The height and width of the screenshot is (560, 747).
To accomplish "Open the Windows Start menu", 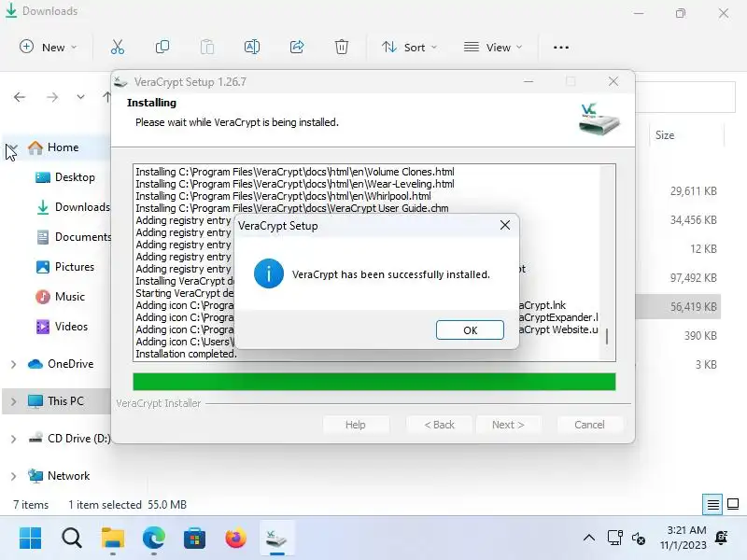I will [x=31, y=539].
